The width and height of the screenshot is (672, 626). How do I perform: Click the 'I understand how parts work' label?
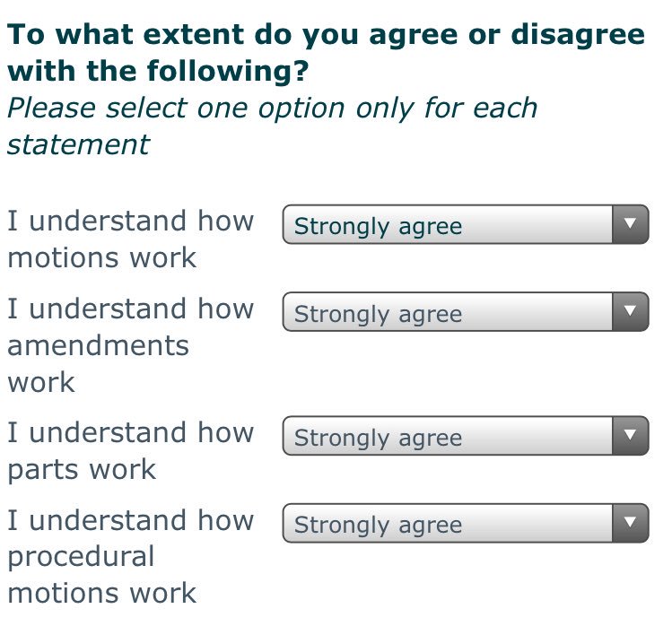tap(131, 451)
